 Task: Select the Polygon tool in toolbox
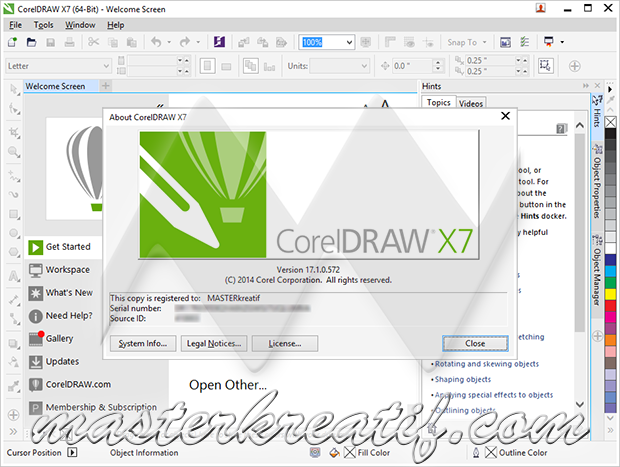pos(14,252)
